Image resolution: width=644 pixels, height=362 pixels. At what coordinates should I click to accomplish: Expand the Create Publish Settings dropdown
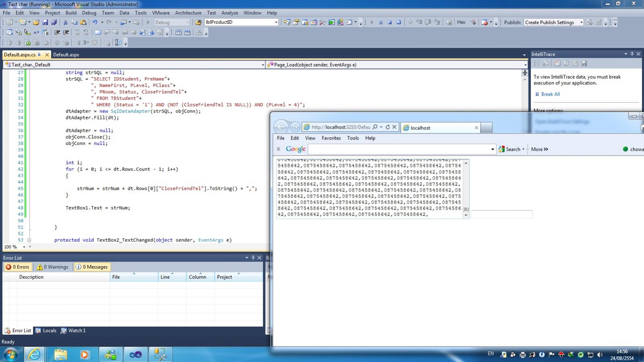pyautogui.click(x=581, y=23)
